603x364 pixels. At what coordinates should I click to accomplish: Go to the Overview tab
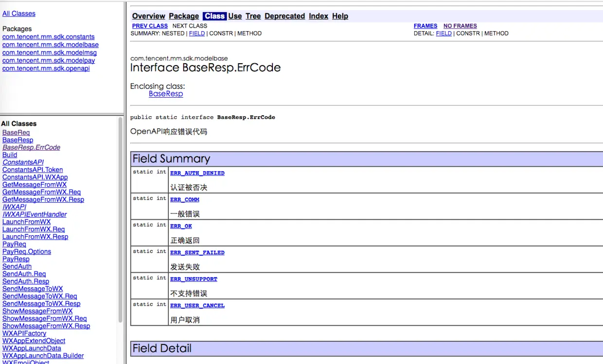(149, 16)
